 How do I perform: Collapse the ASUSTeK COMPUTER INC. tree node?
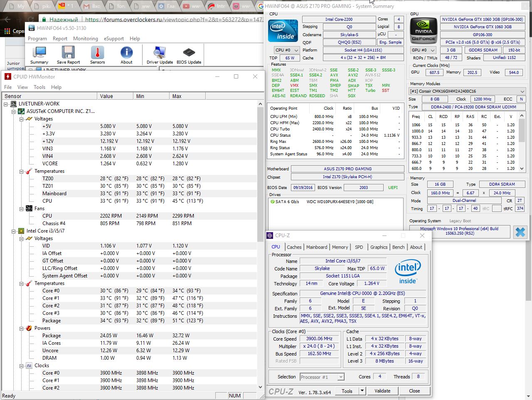(x=13, y=111)
